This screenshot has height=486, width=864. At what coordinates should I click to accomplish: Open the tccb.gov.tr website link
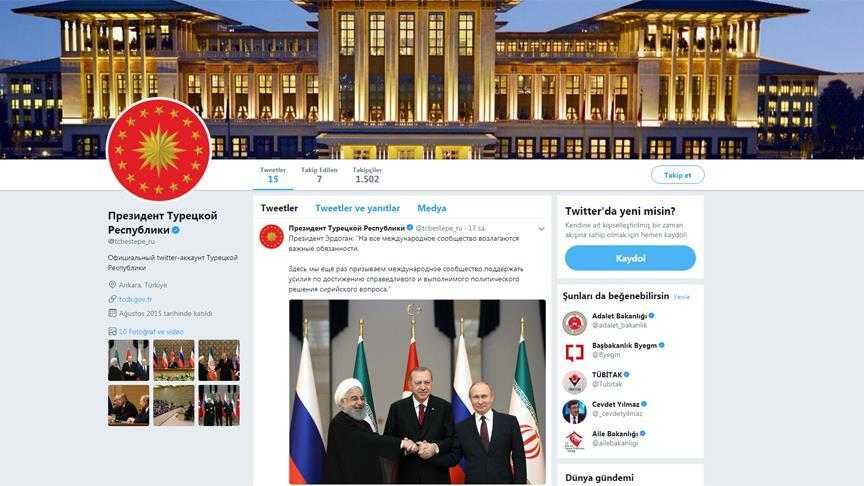click(x=136, y=299)
